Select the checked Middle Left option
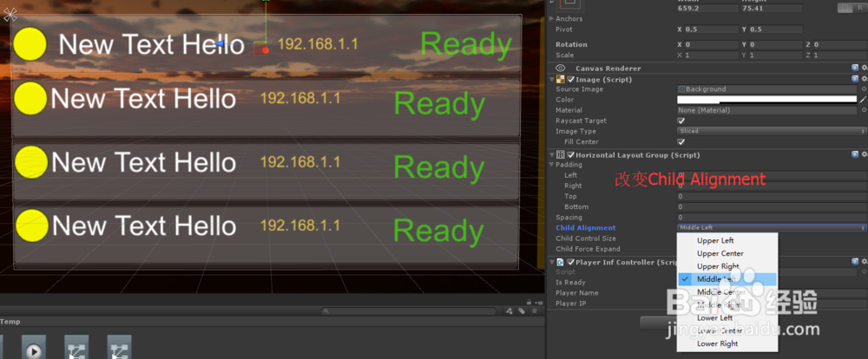This screenshot has width=868, height=359. (727, 279)
